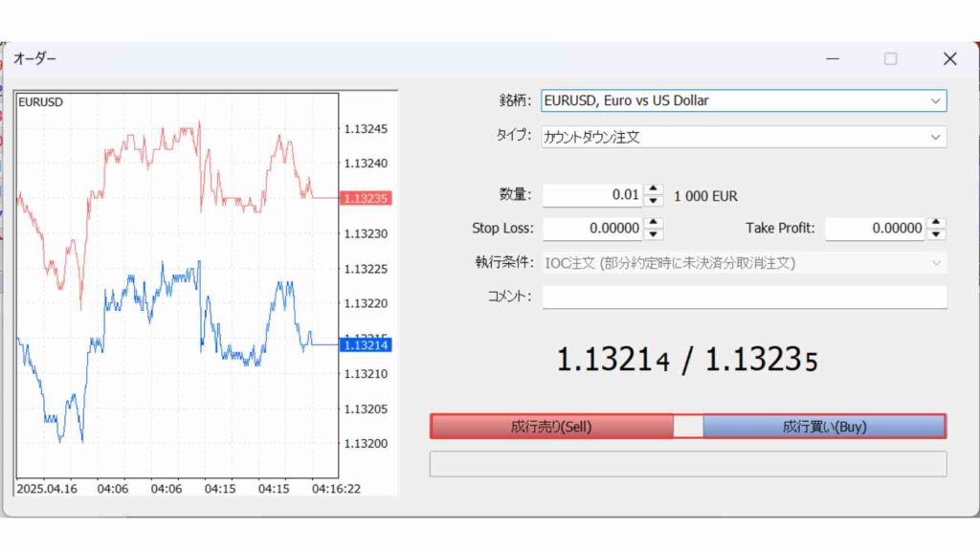Screen dimensions: 980x551
Task: Open the 銘柄 symbol dropdown
Action: tap(935, 100)
